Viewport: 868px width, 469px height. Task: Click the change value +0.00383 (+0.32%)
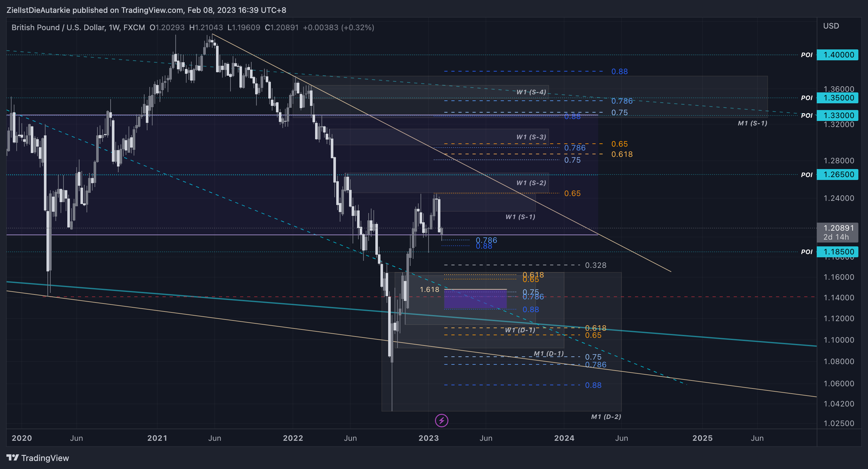click(338, 27)
